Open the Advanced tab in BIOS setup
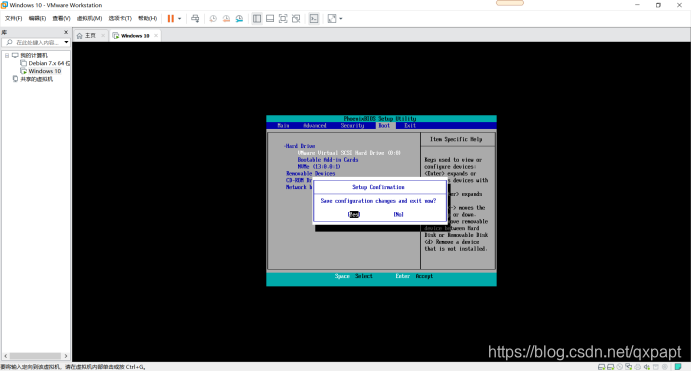692x371 pixels. [x=315, y=126]
